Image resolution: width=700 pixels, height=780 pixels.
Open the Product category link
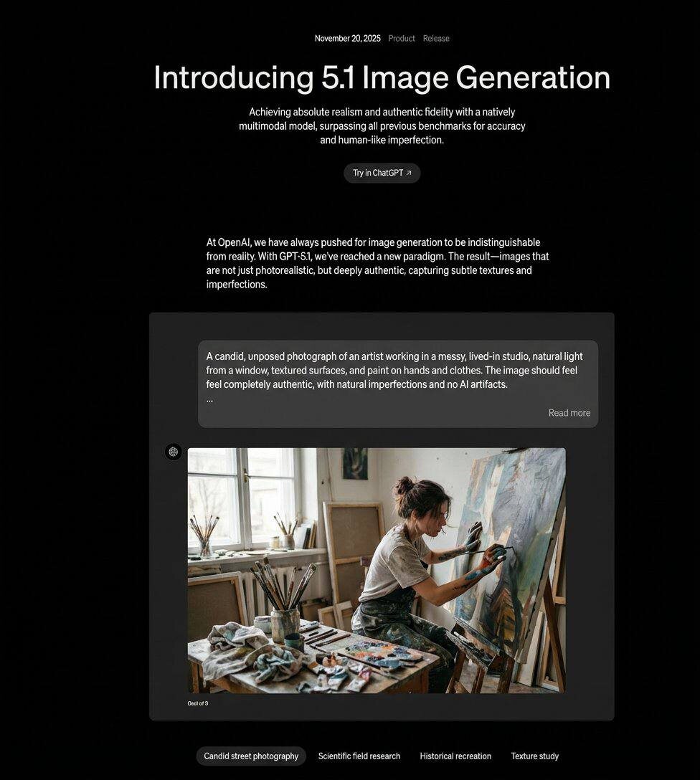(x=402, y=38)
